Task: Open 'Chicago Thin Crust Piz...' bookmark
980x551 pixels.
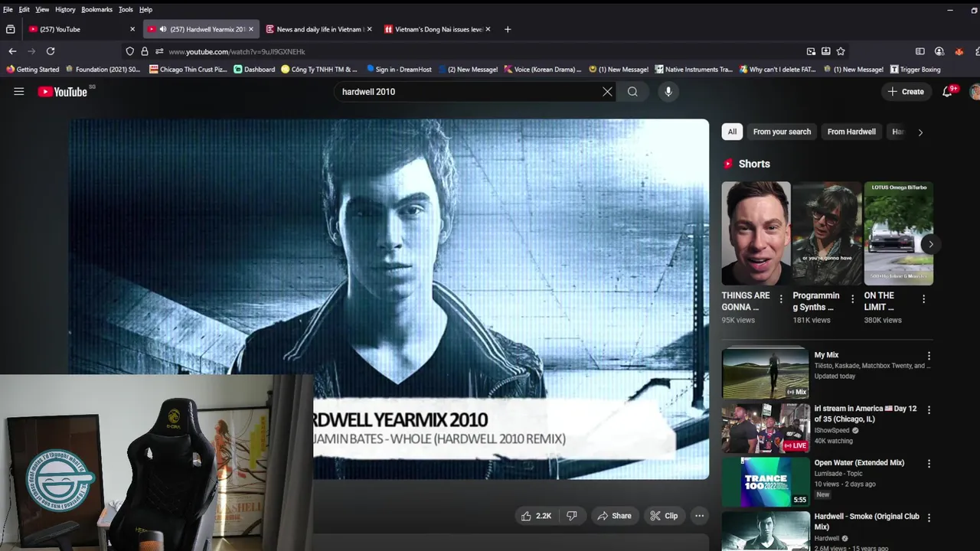Action: pos(188,70)
